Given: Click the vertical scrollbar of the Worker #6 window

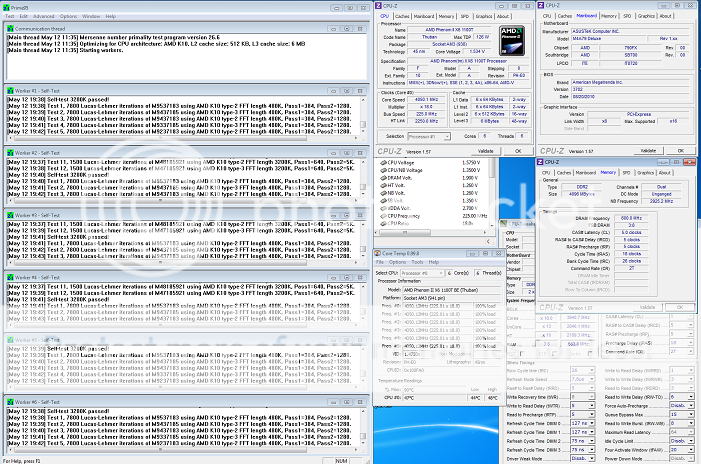Looking at the screenshot, I should coord(363,426).
